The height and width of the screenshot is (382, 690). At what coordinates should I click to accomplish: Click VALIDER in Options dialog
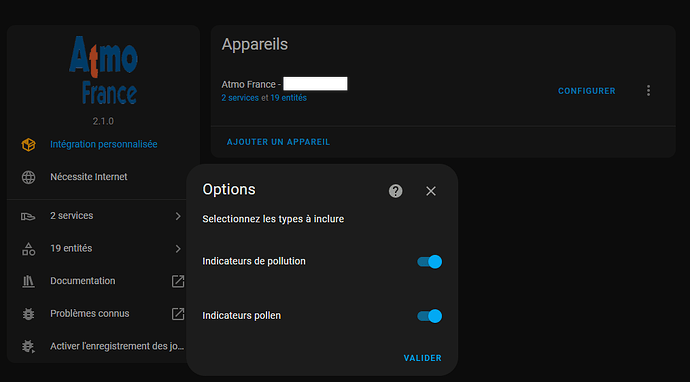point(422,358)
